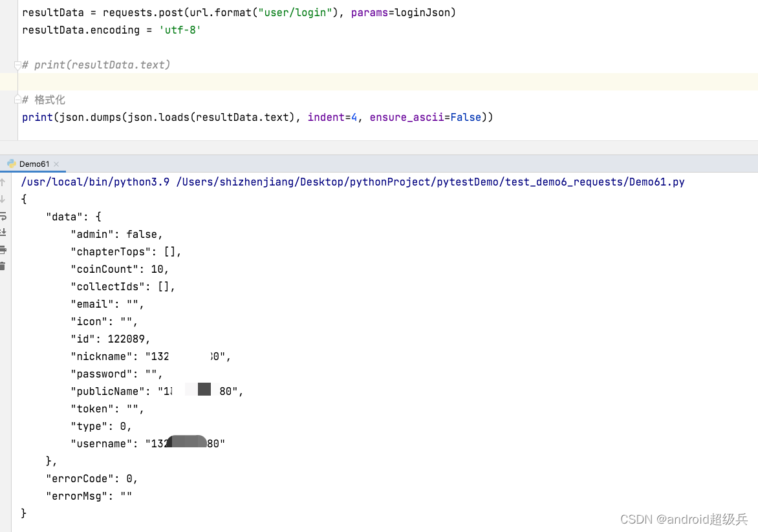Image resolution: width=758 pixels, height=532 pixels.
Task: Click the "id": 122089 output line
Action: coord(110,339)
